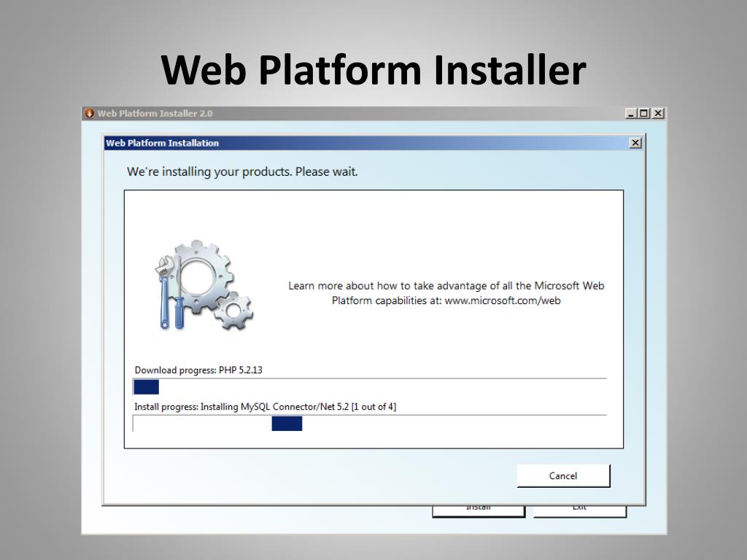The width and height of the screenshot is (747, 560).
Task: Maximize the Web Platform Installer 2.0 window
Action: pyautogui.click(x=643, y=113)
